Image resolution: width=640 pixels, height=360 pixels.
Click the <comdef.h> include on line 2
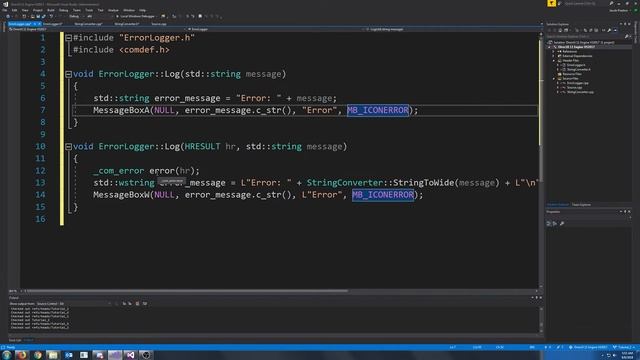[144, 50]
